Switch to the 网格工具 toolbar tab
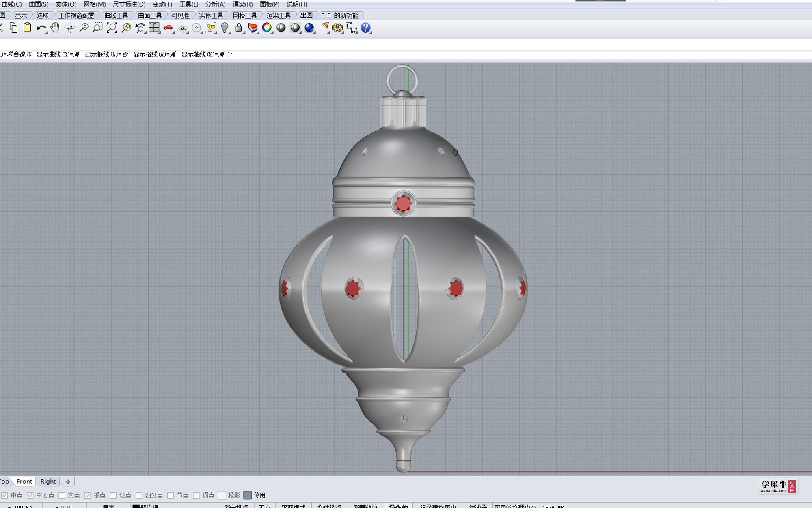This screenshot has height=508, width=812. 245,15
